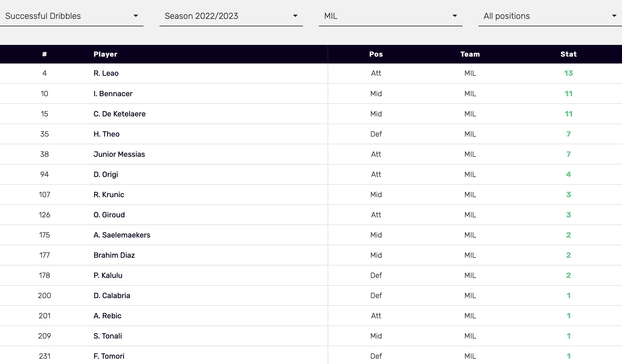This screenshot has height=364, width=622.
Task: Select player A. Rebic
Action: pyautogui.click(x=107, y=316)
